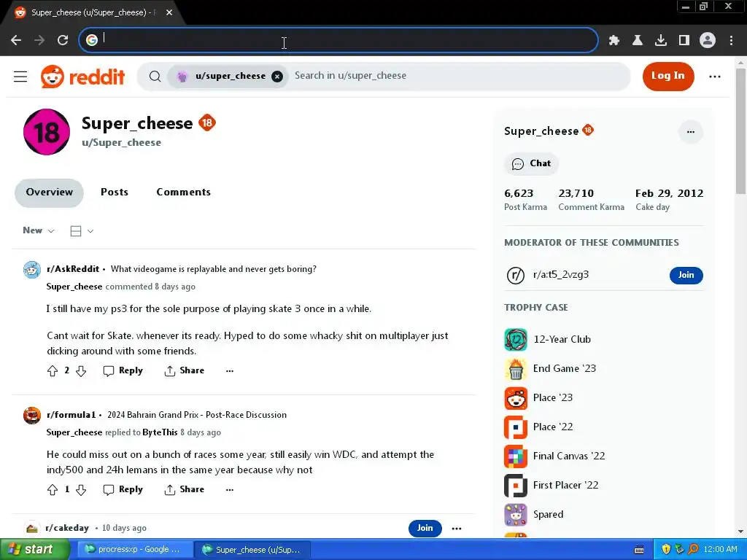Viewport: 747px width, 560px height.
Task: Upvote the formula1 comment
Action: click(x=53, y=489)
